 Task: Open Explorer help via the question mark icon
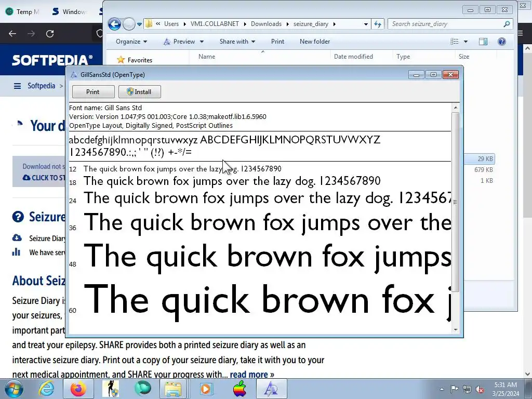(x=502, y=42)
